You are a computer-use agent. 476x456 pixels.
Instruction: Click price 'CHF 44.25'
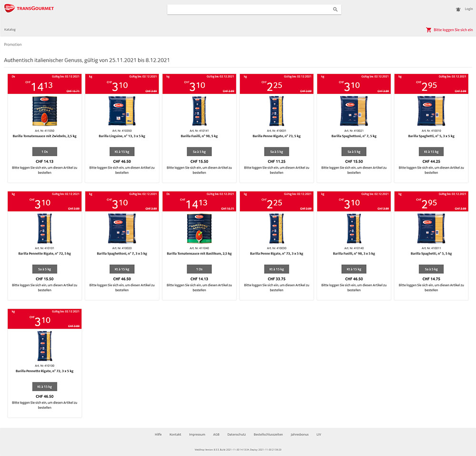click(x=431, y=162)
